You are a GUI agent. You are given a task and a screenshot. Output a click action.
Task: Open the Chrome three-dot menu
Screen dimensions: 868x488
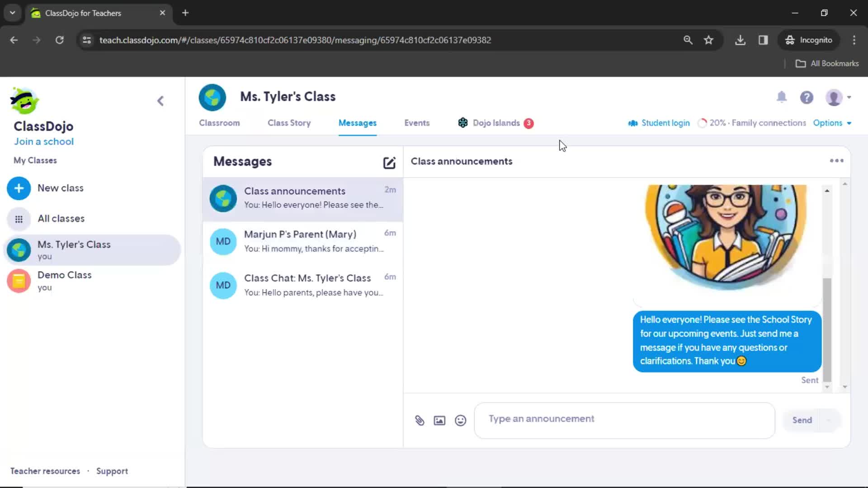point(854,40)
